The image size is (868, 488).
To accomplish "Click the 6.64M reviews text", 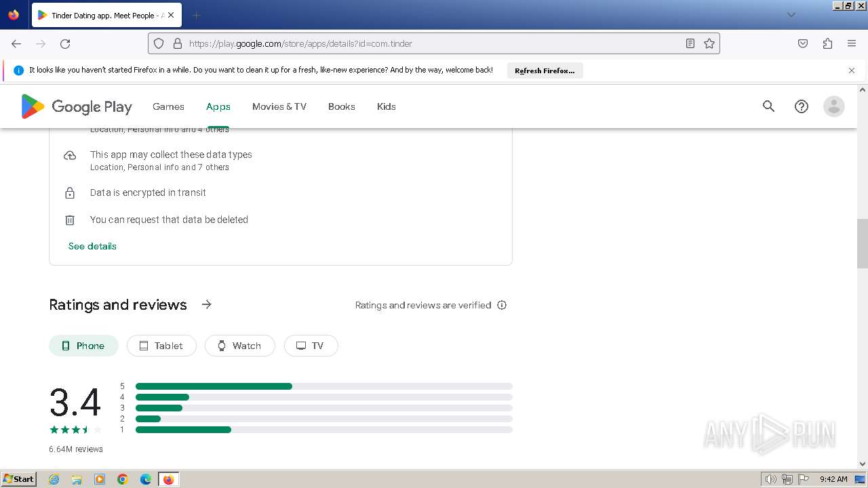I will [76, 449].
